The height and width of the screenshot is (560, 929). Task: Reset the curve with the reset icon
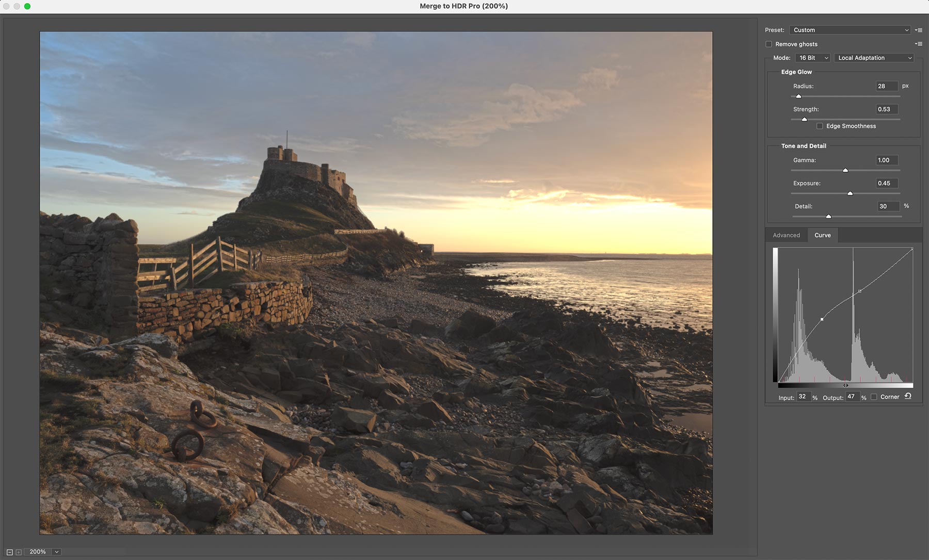point(908,397)
